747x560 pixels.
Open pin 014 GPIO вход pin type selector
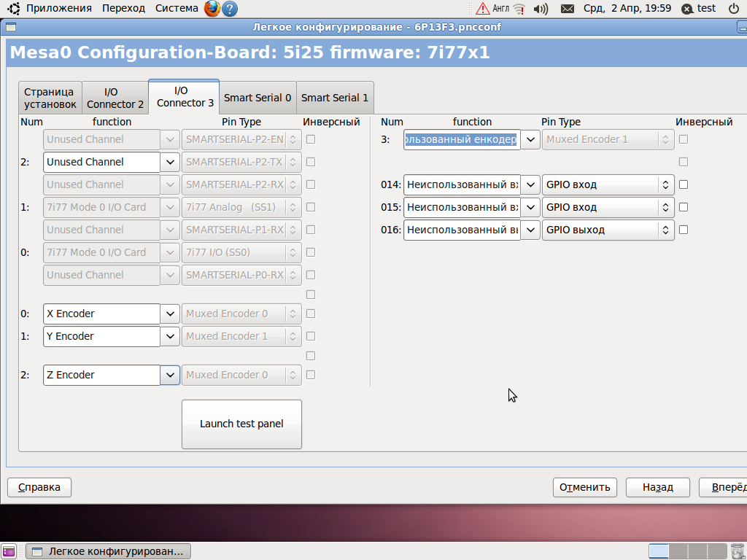pyautogui.click(x=608, y=184)
